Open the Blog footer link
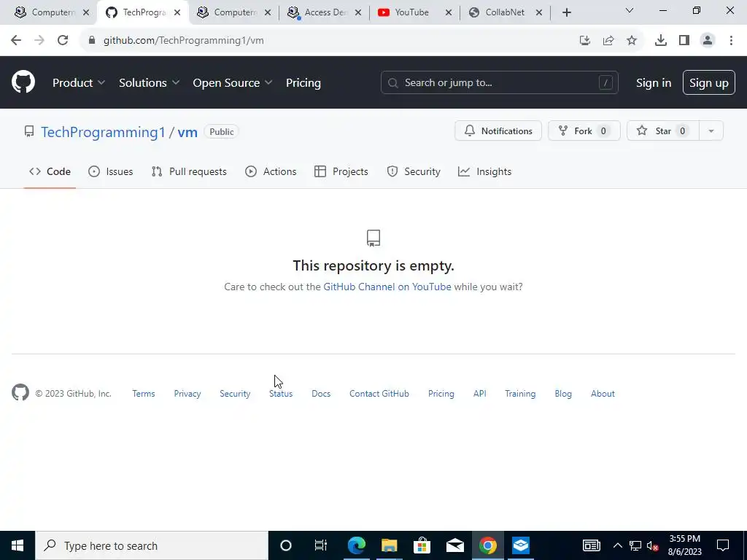The image size is (747, 560). pyautogui.click(x=563, y=394)
